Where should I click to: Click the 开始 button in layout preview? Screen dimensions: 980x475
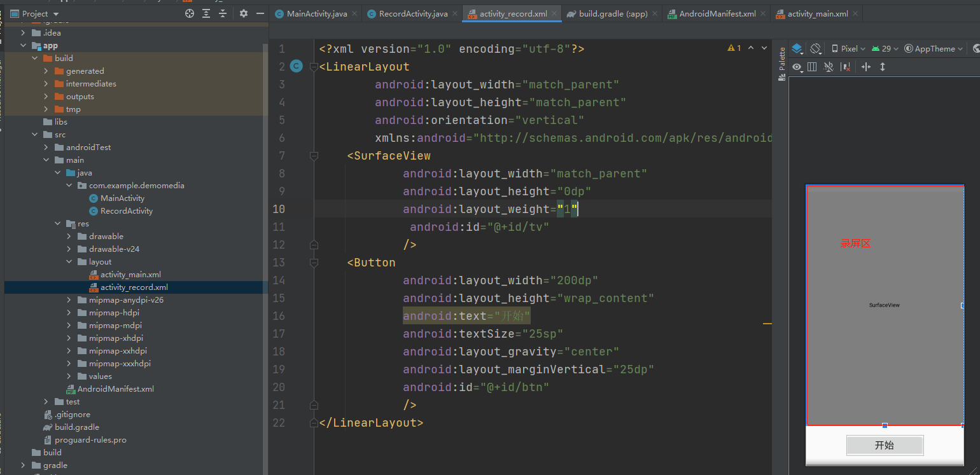(885, 445)
